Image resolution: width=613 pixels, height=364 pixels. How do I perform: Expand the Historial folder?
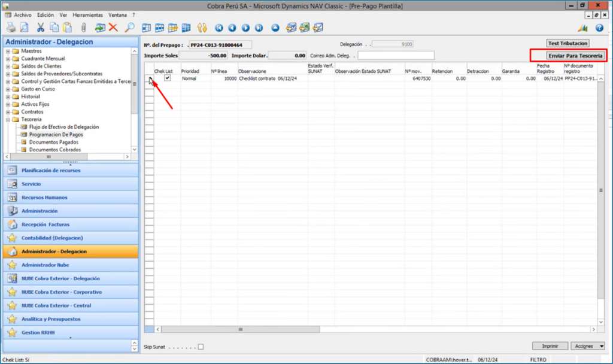tap(8, 96)
